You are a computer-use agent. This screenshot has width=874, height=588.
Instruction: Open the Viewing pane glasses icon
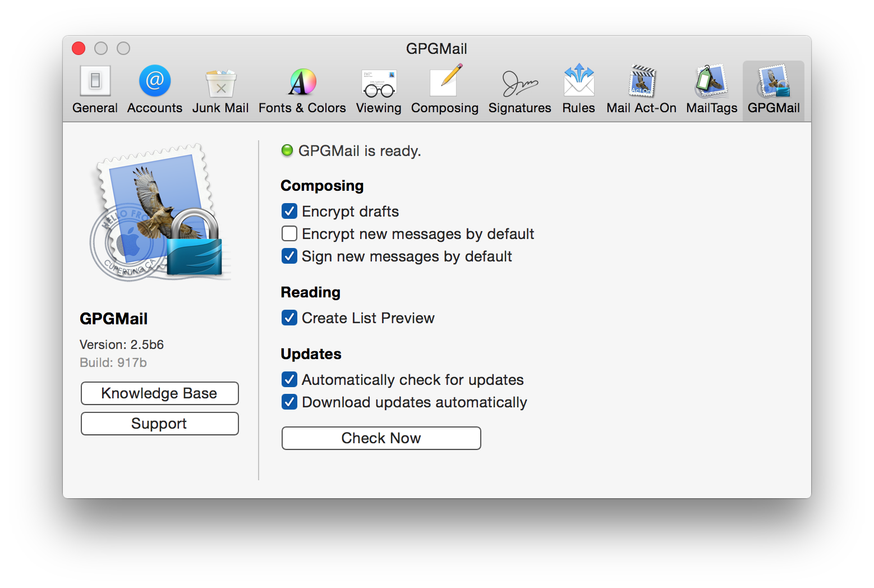tap(379, 83)
